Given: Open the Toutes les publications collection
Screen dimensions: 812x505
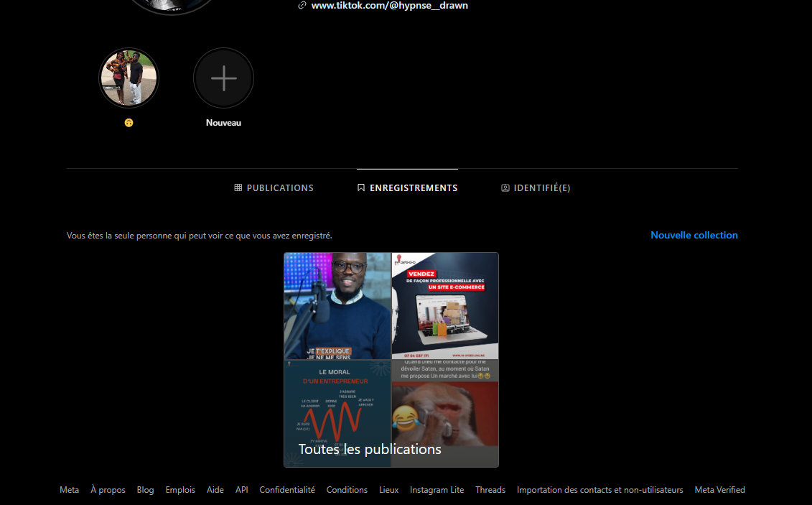Looking at the screenshot, I should coord(370,449).
